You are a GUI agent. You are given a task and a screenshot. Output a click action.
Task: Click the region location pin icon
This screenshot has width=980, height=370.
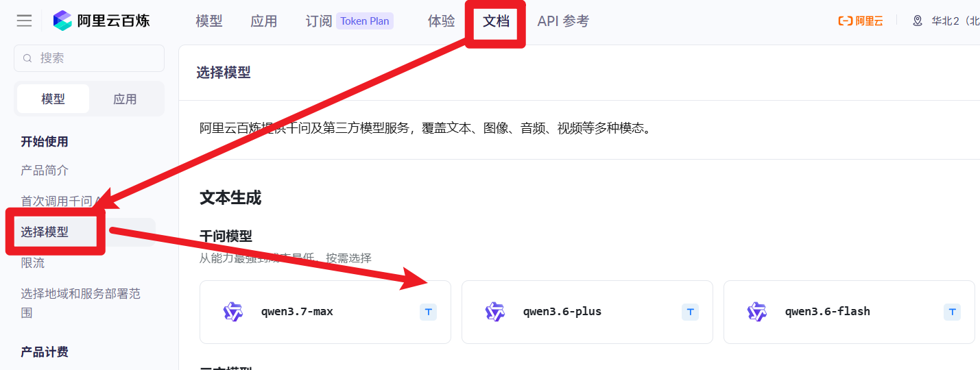tap(918, 21)
